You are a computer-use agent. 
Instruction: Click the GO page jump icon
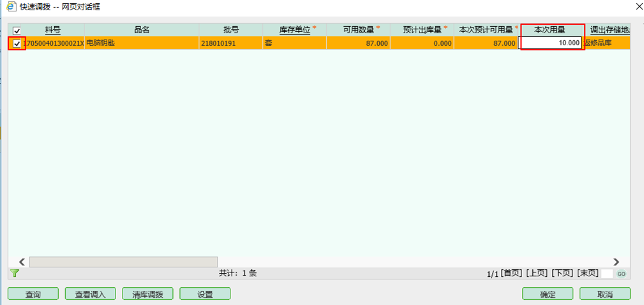pyautogui.click(x=621, y=274)
